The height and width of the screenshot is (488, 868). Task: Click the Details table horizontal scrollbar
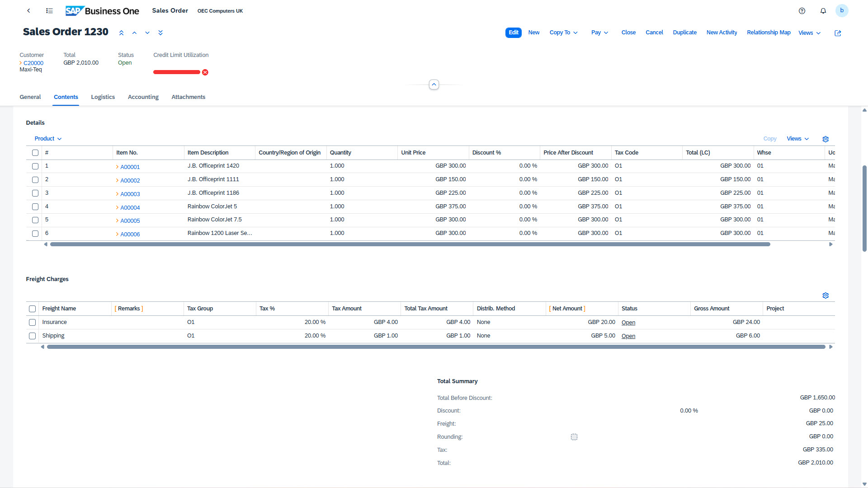tap(410, 244)
